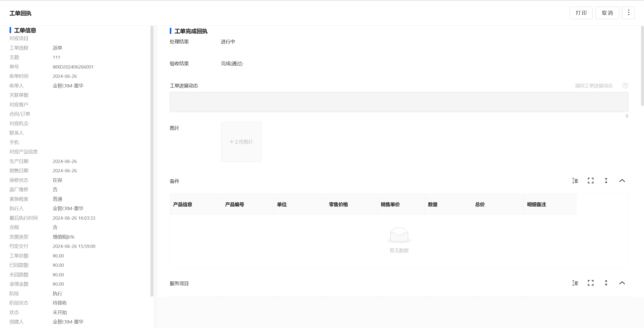Click the 销售单价 column header
The height and width of the screenshot is (328, 644).
click(390, 204)
